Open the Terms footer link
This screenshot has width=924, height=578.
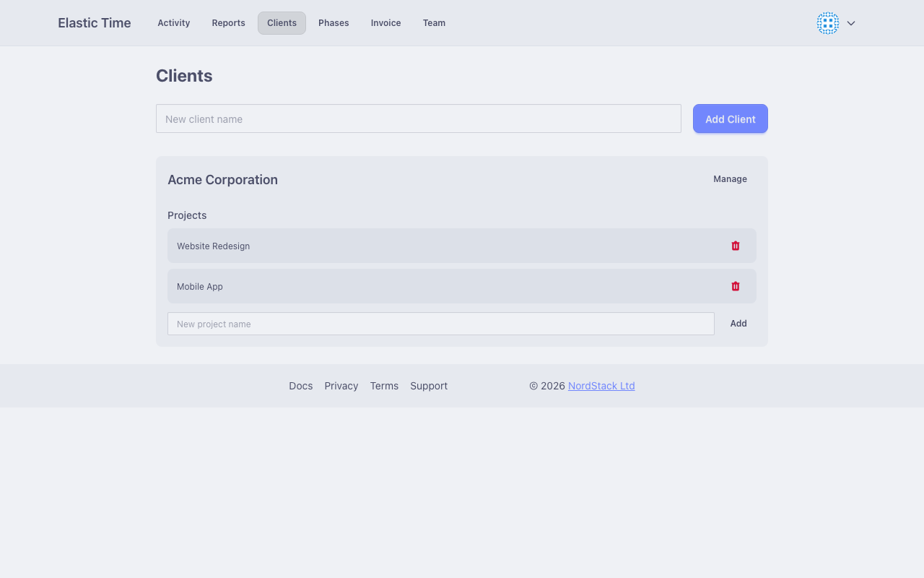point(384,386)
